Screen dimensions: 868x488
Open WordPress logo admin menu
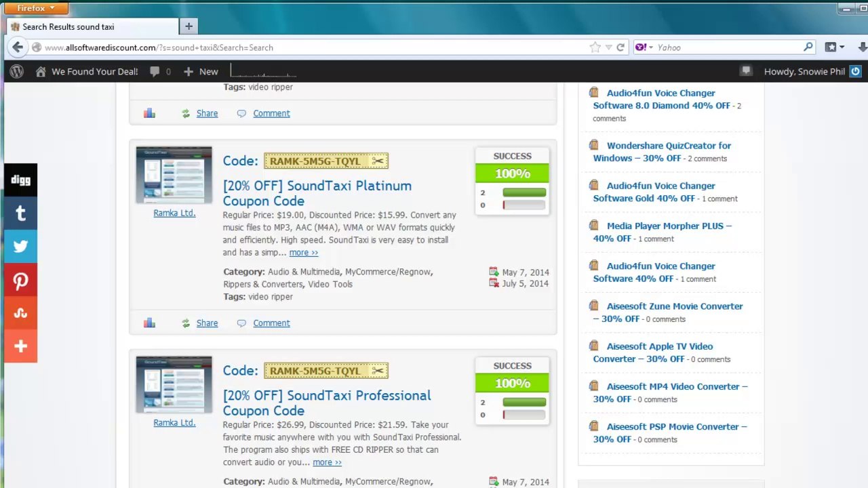pyautogui.click(x=17, y=71)
